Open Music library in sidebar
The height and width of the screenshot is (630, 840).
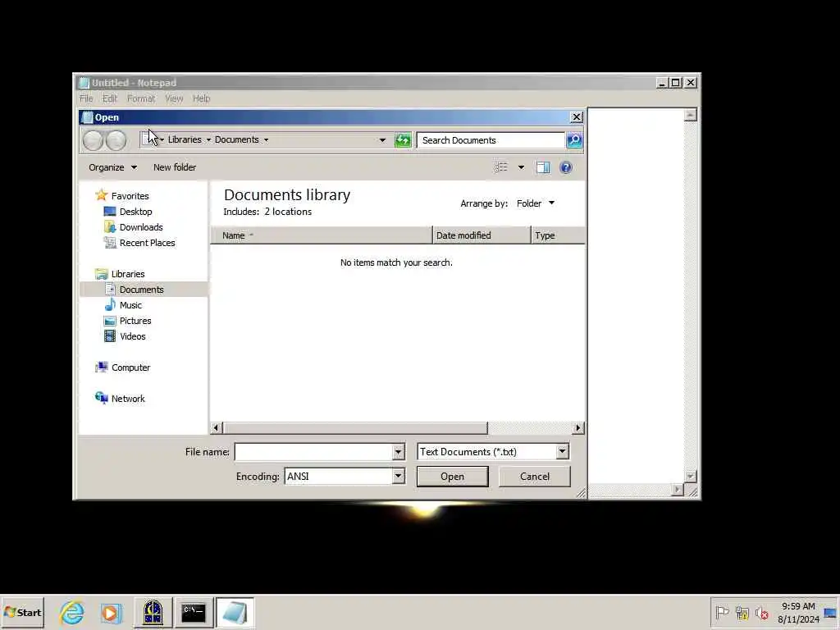click(123, 305)
